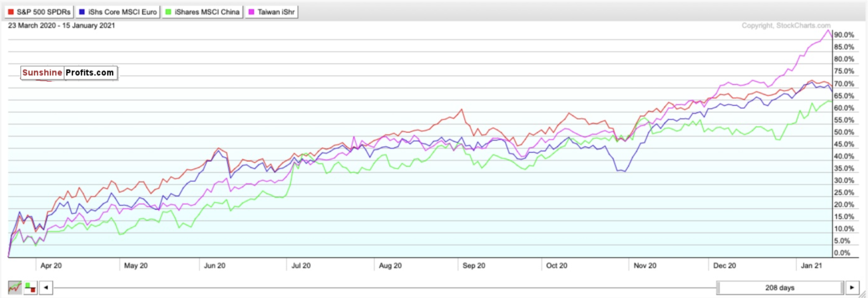868x298 pixels.
Task: Click the right grip of the 208 days slider
Action: coord(842,288)
